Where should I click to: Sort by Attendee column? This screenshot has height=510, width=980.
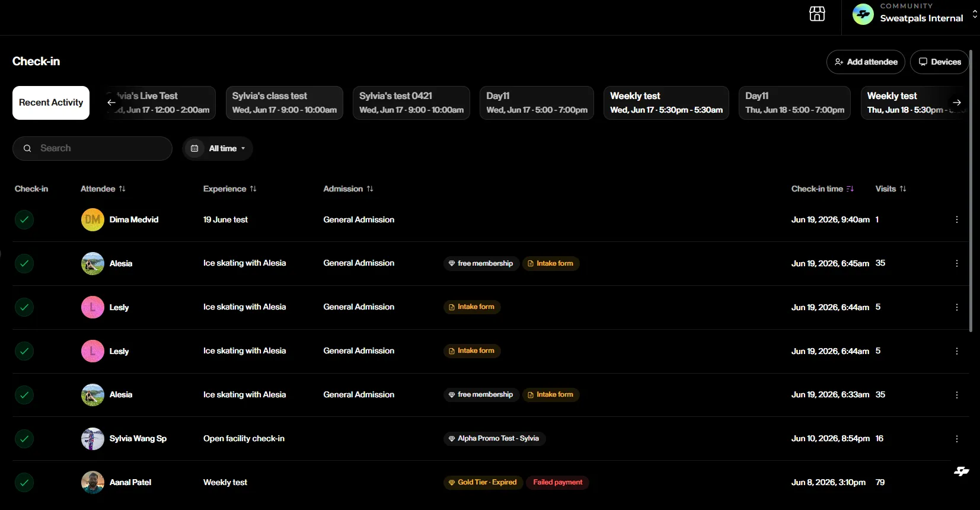tap(103, 189)
